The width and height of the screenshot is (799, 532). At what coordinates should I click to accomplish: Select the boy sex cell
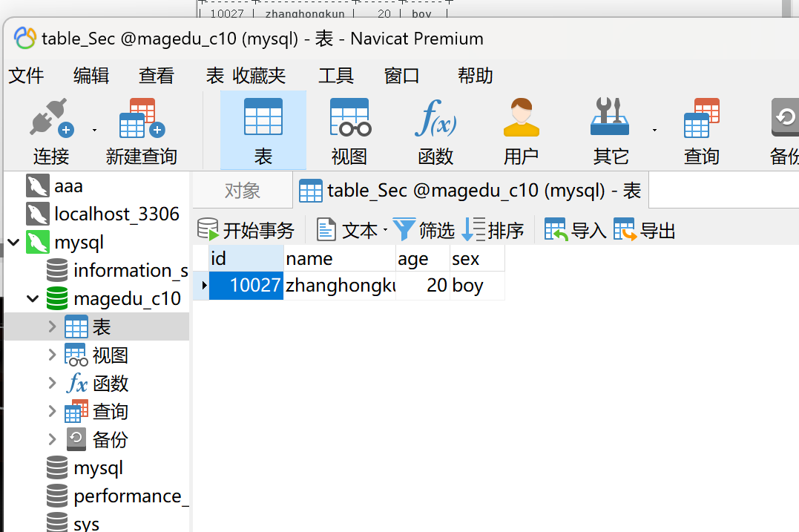(x=477, y=286)
